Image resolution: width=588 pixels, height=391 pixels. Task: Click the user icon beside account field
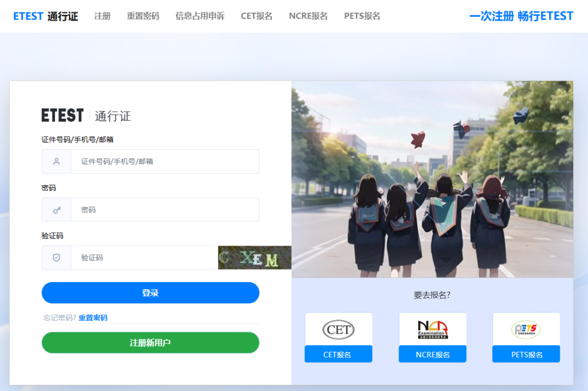point(56,161)
